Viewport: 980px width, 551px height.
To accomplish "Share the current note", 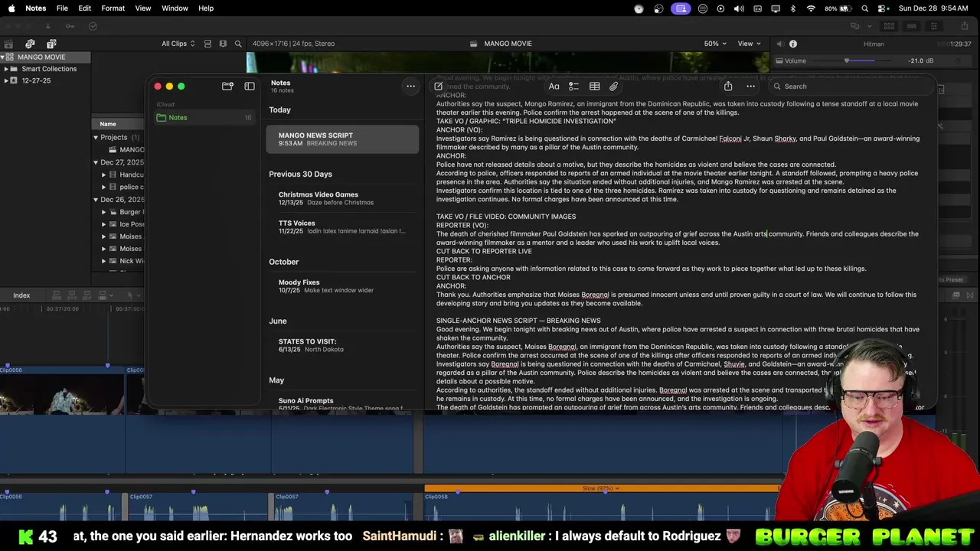I will (x=728, y=86).
